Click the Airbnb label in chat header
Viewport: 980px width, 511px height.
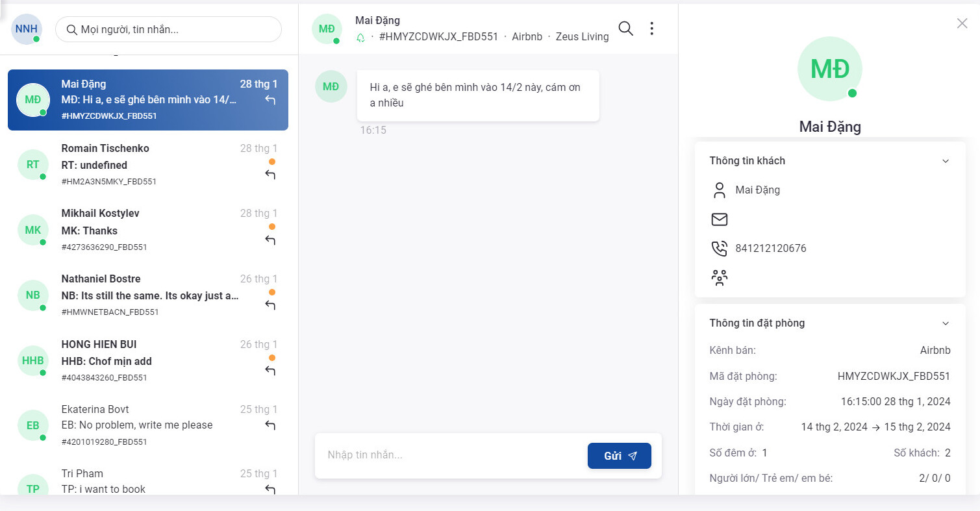[x=527, y=37]
